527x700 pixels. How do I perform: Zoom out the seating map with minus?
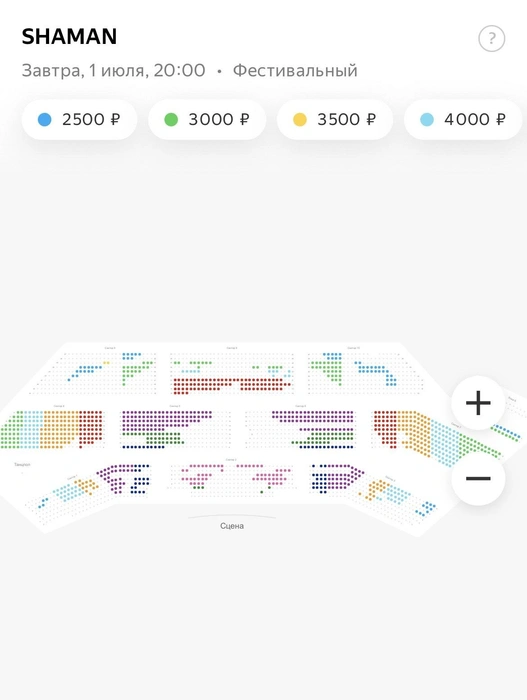pos(478,479)
